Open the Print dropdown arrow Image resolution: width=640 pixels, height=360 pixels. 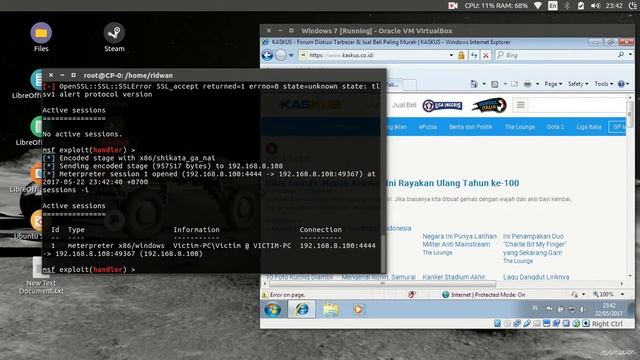(537, 84)
